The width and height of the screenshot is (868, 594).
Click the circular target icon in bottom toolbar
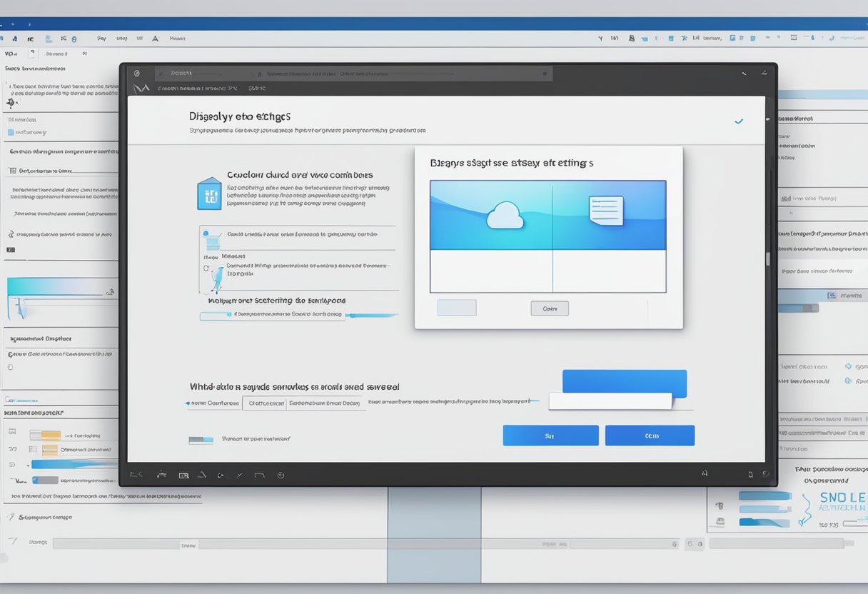(281, 475)
